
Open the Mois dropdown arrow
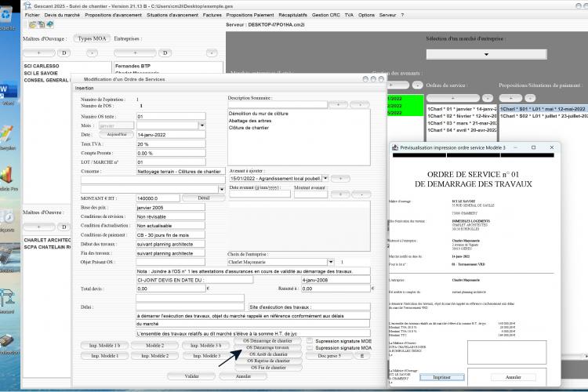(x=202, y=125)
